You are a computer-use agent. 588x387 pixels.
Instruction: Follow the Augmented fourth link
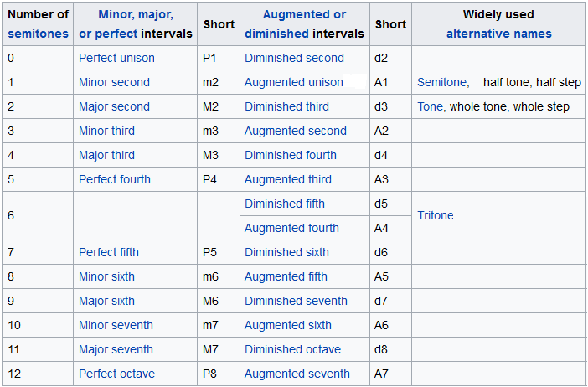(x=291, y=228)
